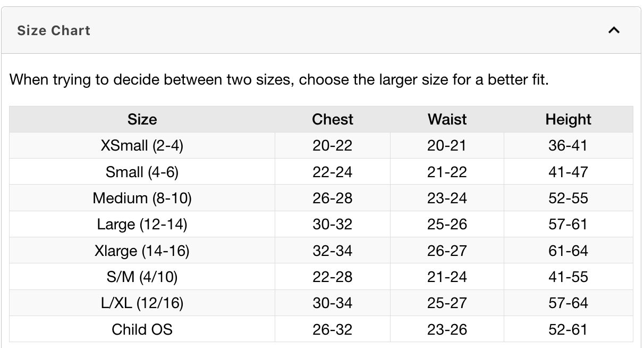Click the 23-26 waist value for Child OS

(x=447, y=329)
